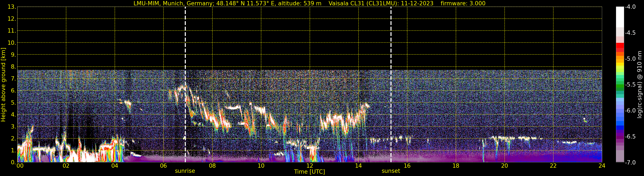Click the 'Height above ground [km]' label

(x=3, y=85)
